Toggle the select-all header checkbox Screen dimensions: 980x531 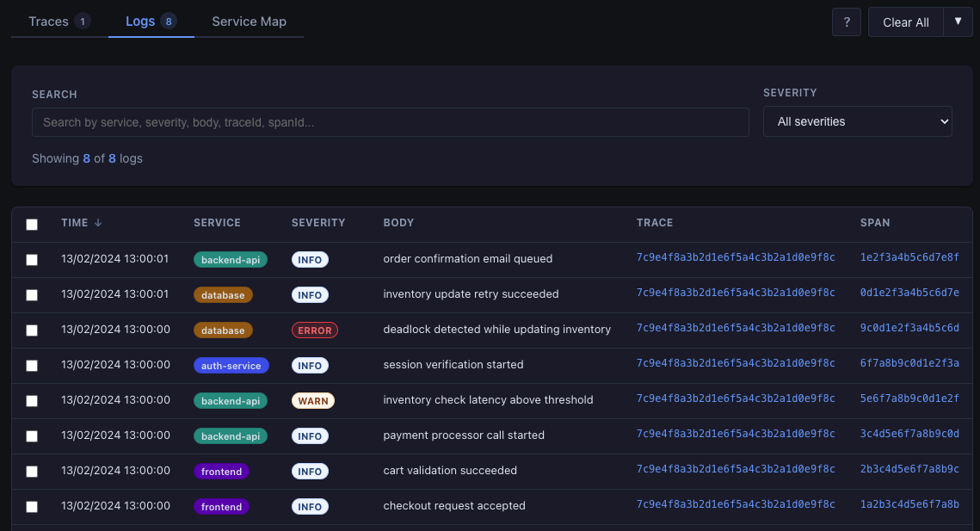[x=32, y=225]
